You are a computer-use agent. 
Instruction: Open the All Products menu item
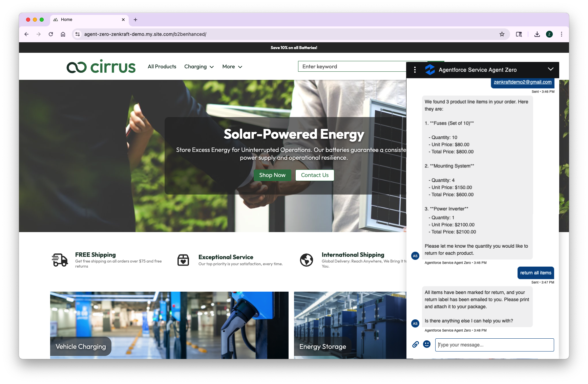click(x=162, y=67)
